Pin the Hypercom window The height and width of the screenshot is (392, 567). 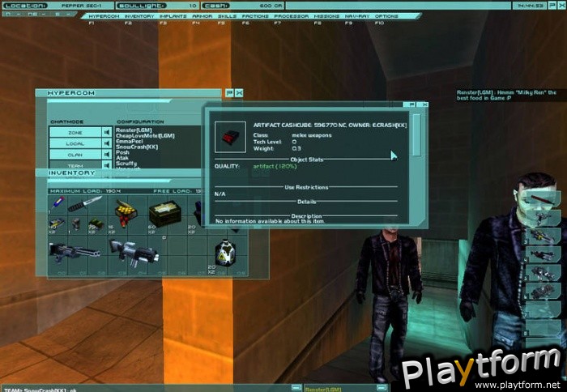pyautogui.click(x=229, y=93)
